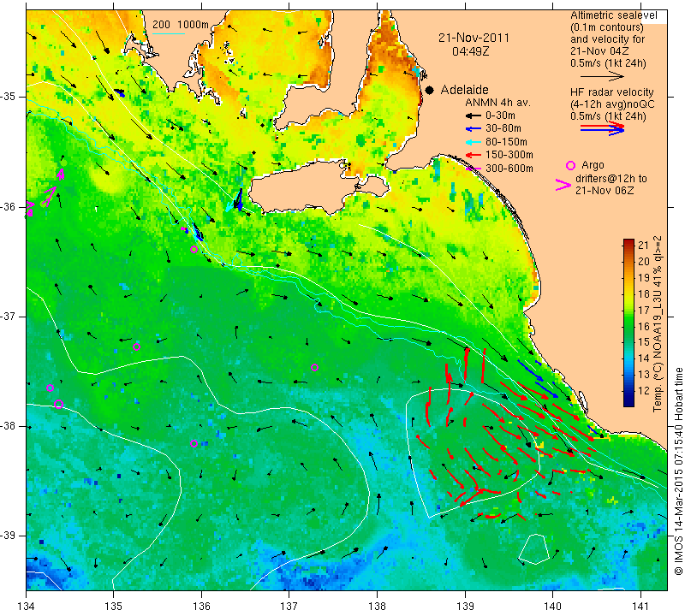Click the HF radar red-blue scale arrow
The image size is (685, 616).
[x=602, y=128]
